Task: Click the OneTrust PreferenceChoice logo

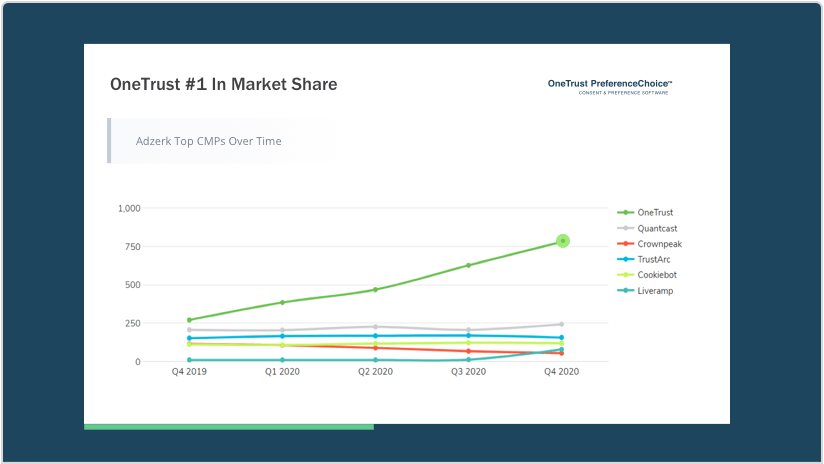Action: (x=610, y=87)
